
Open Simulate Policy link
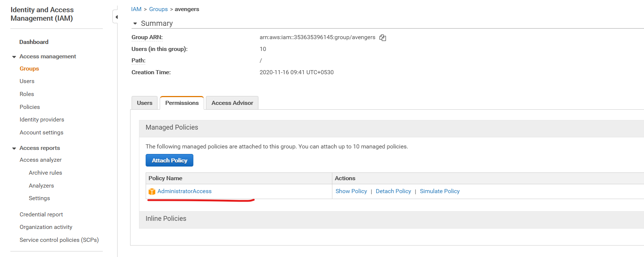440,191
